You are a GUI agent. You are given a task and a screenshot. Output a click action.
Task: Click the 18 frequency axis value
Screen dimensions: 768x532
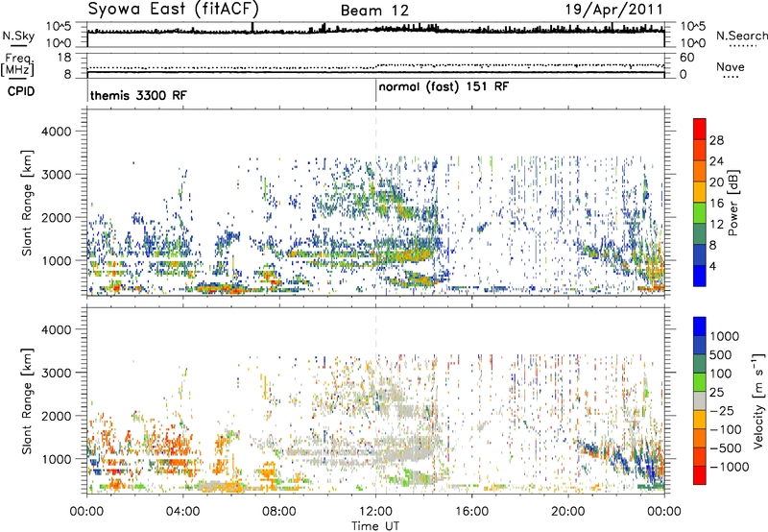(64, 58)
